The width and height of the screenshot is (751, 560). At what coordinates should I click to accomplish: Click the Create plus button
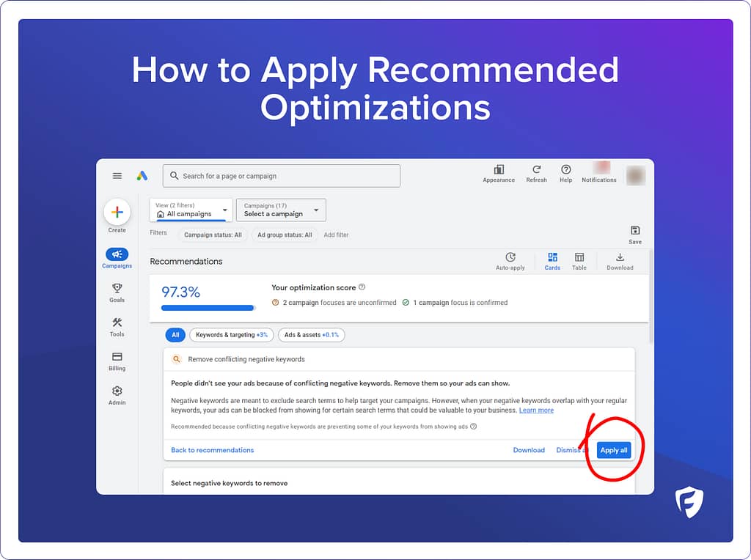[x=117, y=213]
